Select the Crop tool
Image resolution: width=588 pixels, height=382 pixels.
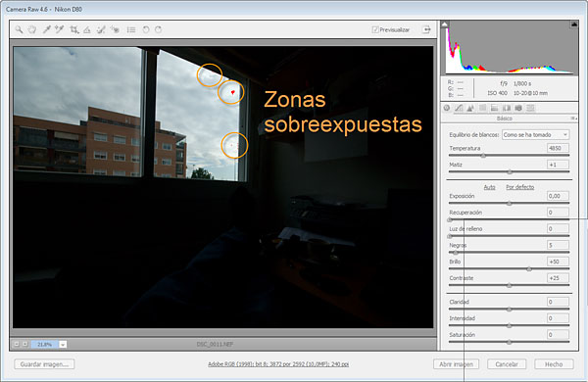pos(74,29)
